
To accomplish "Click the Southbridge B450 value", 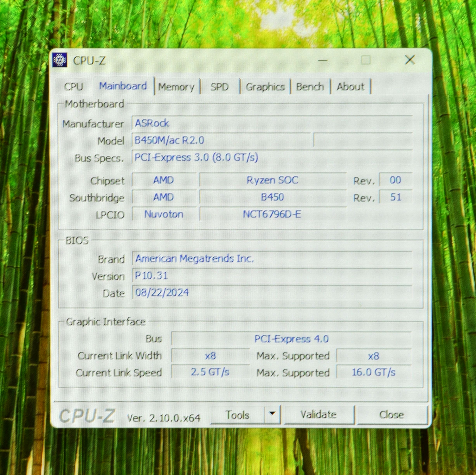I will 273,197.
